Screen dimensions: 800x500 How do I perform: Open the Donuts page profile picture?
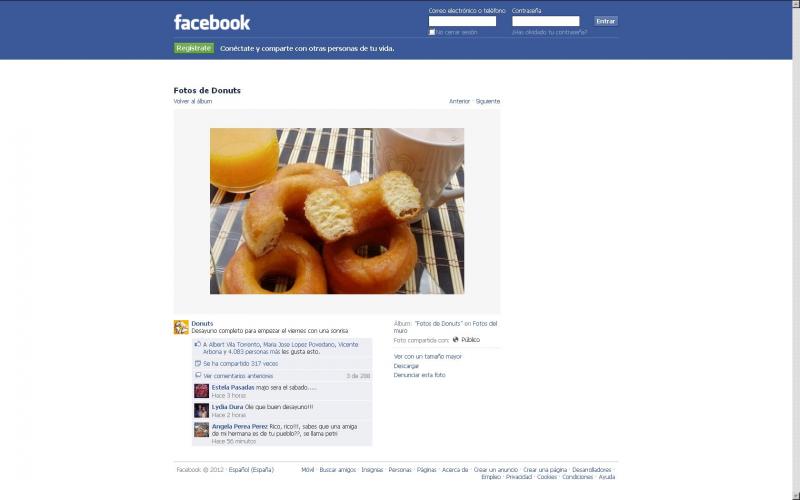pyautogui.click(x=181, y=327)
